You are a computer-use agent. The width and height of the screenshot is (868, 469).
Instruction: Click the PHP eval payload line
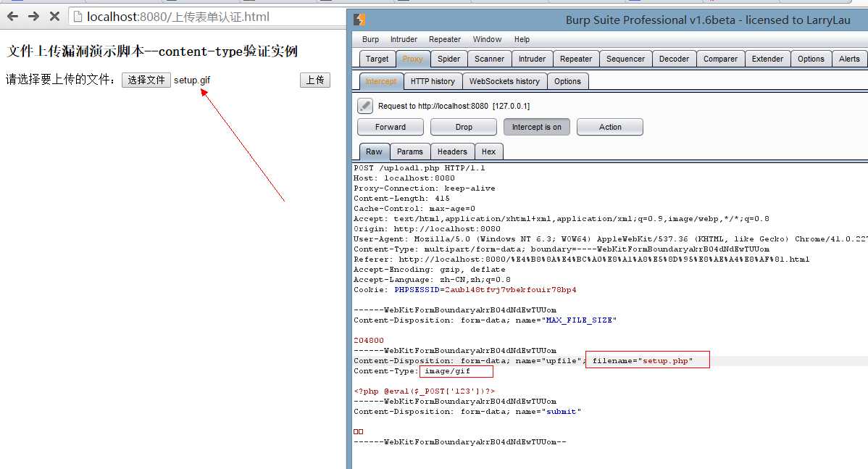pos(424,391)
